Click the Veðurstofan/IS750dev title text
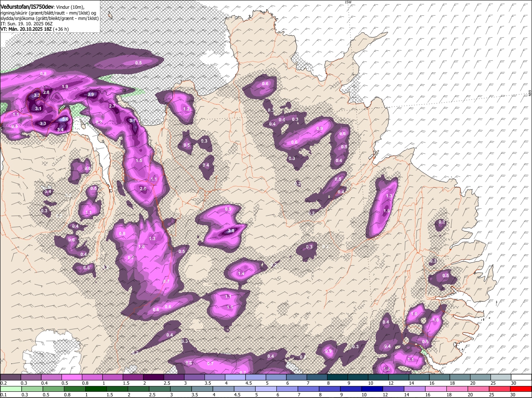532x398 pixels. click(x=27, y=6)
